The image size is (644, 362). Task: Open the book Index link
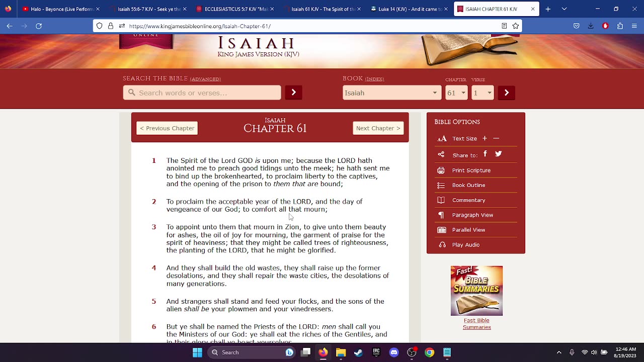(374, 79)
